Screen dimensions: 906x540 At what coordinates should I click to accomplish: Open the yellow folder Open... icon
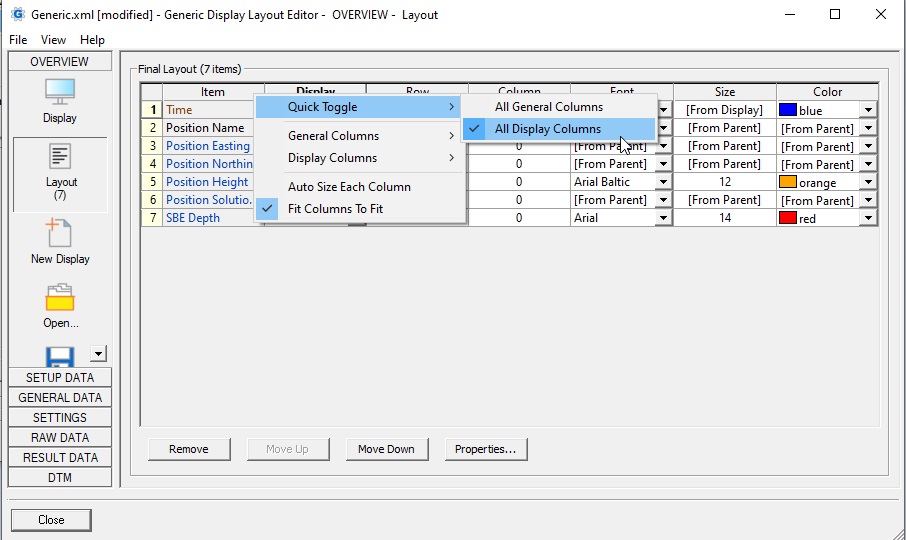click(60, 298)
